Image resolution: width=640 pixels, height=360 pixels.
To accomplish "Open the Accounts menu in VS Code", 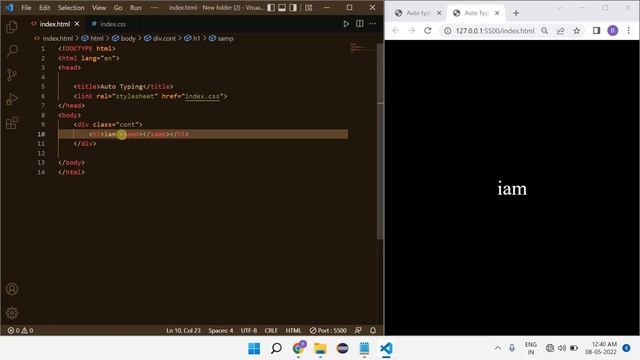I will point(12,289).
